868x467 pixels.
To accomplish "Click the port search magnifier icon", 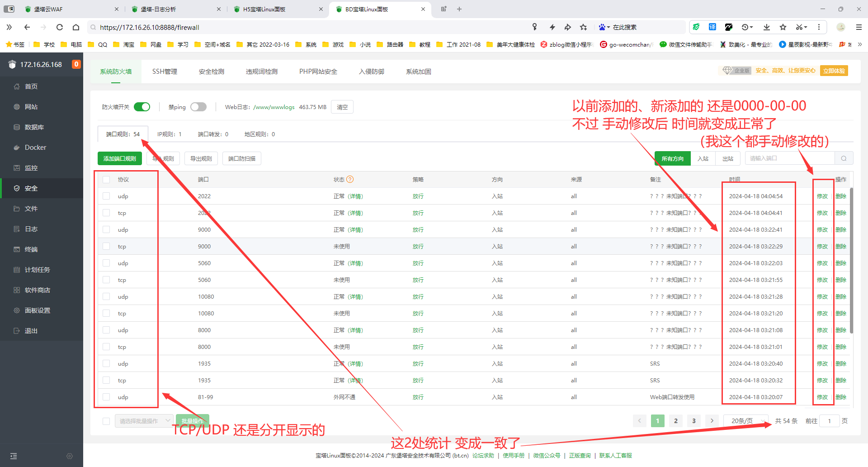I will point(844,158).
